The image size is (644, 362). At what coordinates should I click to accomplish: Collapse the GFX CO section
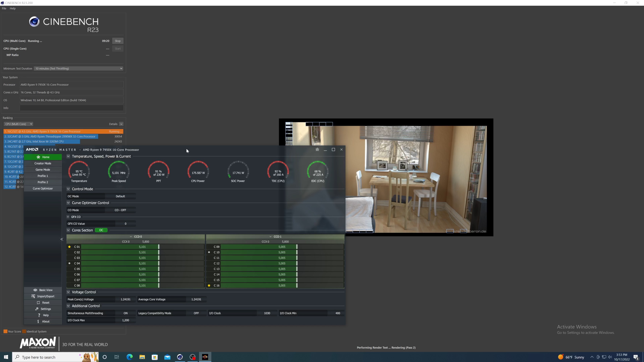(x=68, y=217)
